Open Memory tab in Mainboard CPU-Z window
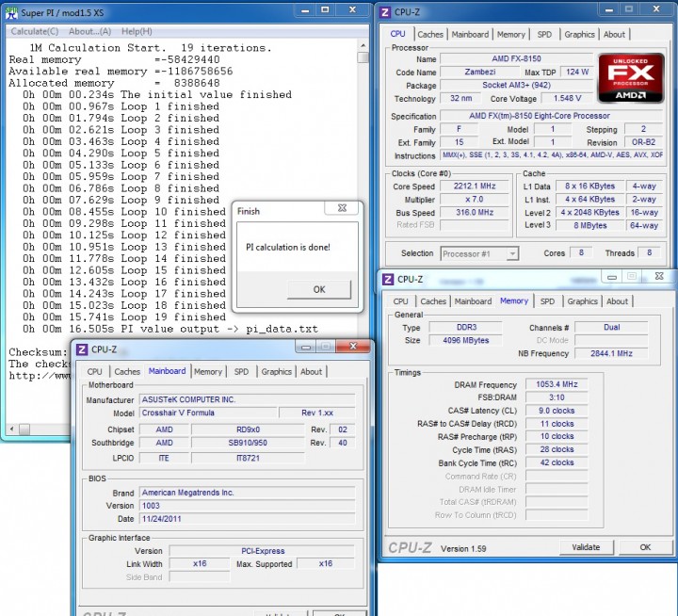This screenshot has height=616, width=678. pos(207,372)
